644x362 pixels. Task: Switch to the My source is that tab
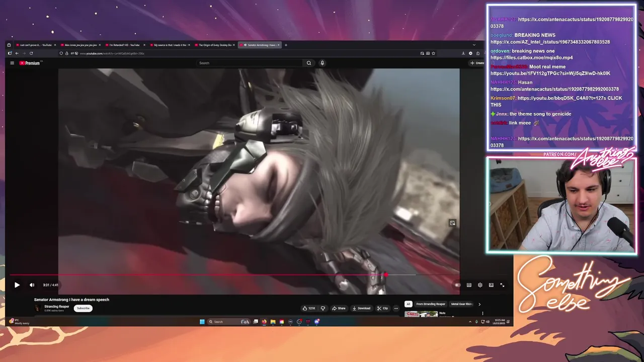169,45
